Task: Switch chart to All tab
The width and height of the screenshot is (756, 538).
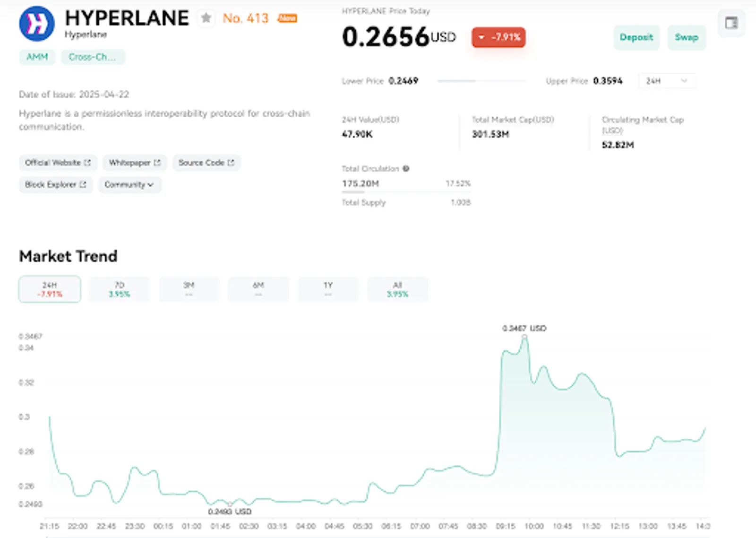Action: (x=397, y=289)
